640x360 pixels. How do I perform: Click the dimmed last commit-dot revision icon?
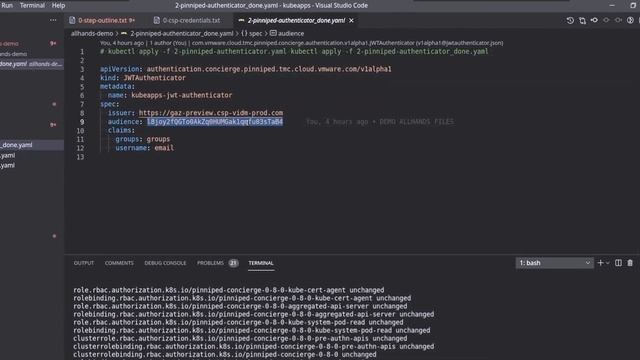tap(619, 20)
